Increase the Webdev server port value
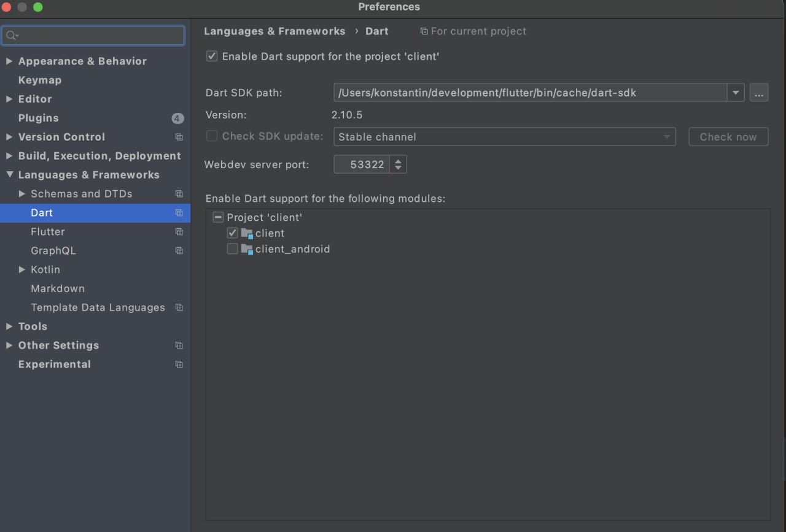This screenshot has width=786, height=532. point(398,160)
